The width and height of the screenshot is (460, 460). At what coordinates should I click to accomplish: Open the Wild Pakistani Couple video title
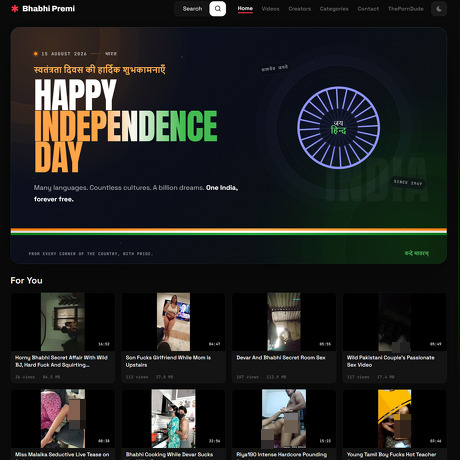click(390, 361)
